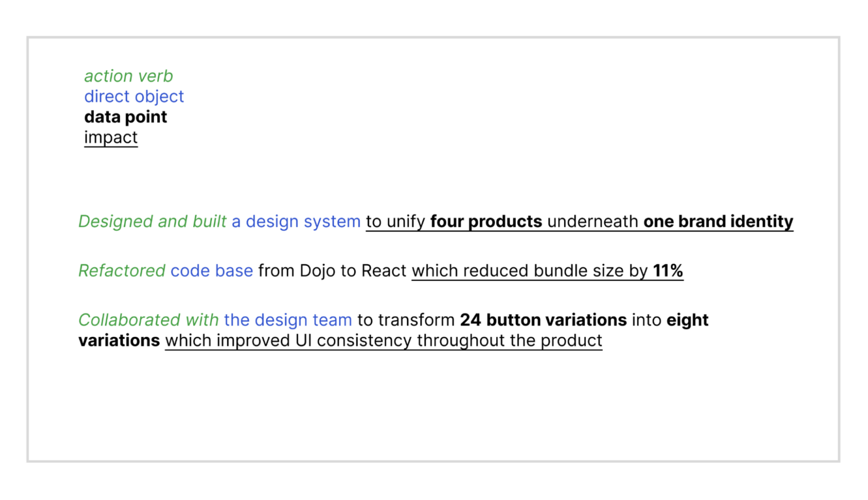
Task: Click the blue "a design system" phrase
Action: pyautogui.click(x=296, y=221)
